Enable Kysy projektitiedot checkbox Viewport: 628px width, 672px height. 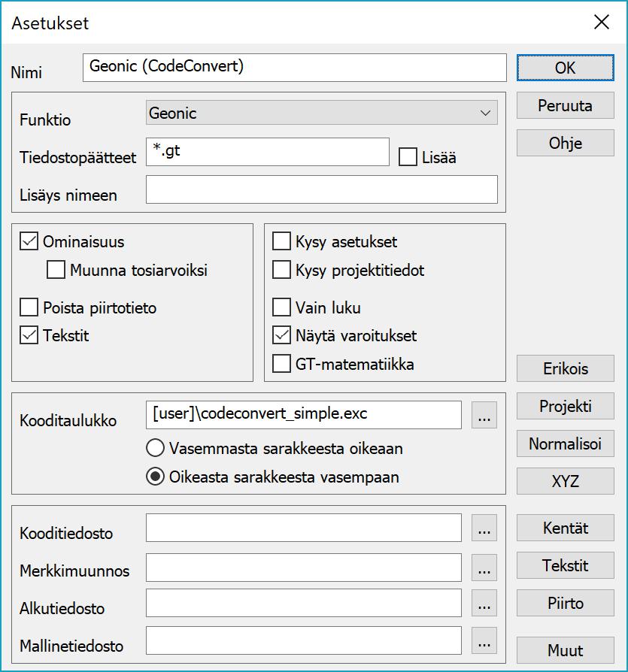point(281,270)
